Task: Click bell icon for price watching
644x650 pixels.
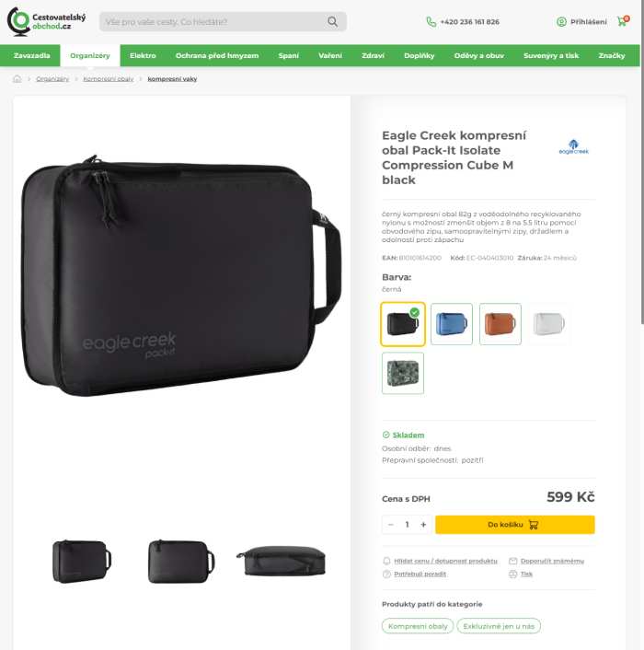Action: click(x=386, y=561)
